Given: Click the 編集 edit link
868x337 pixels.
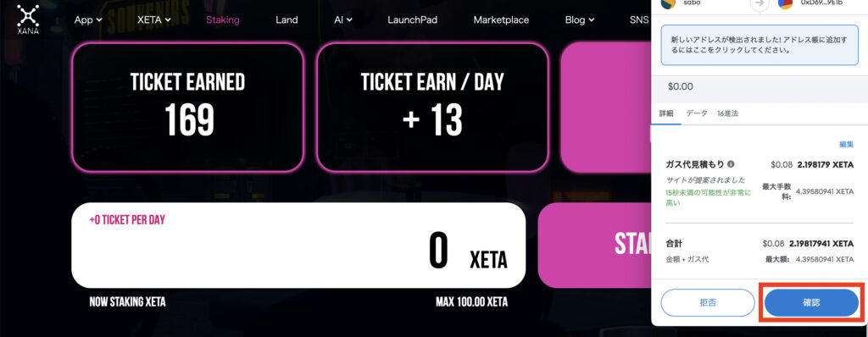Looking at the screenshot, I should 847,144.
